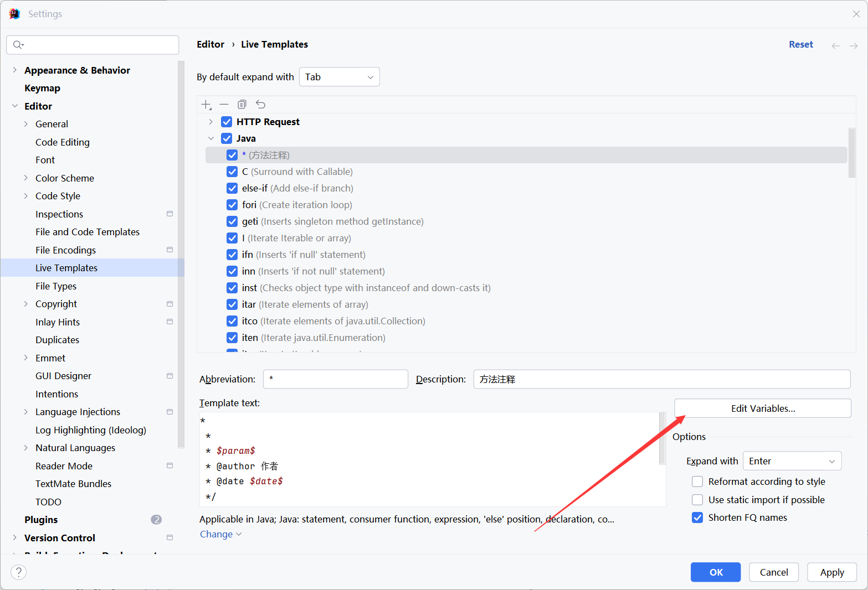Screen dimensions: 868x590
Task: Expand the General subsection arrow
Action: (x=25, y=124)
